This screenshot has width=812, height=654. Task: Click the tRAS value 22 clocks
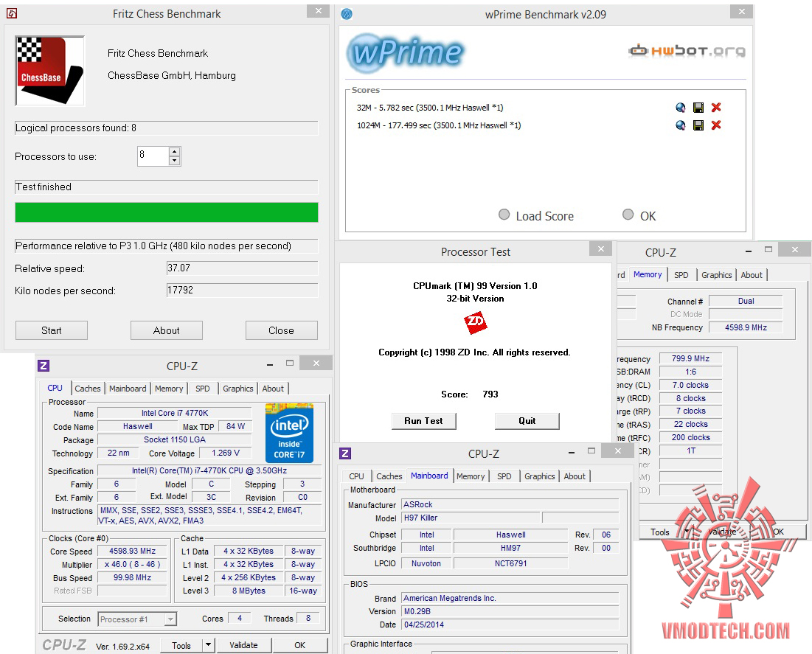click(x=690, y=424)
